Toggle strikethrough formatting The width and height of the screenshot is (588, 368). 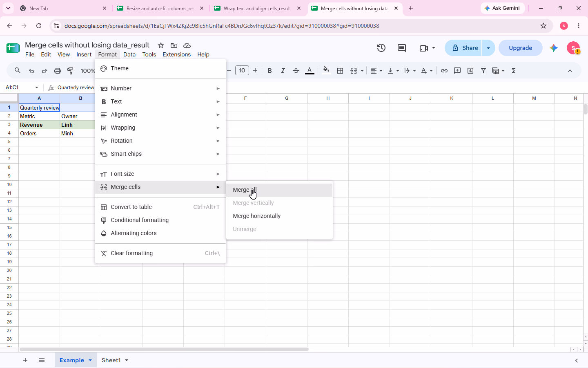coord(296,71)
